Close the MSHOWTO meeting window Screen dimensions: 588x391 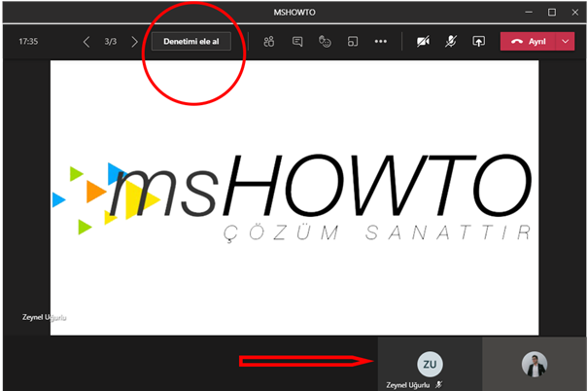[574, 13]
